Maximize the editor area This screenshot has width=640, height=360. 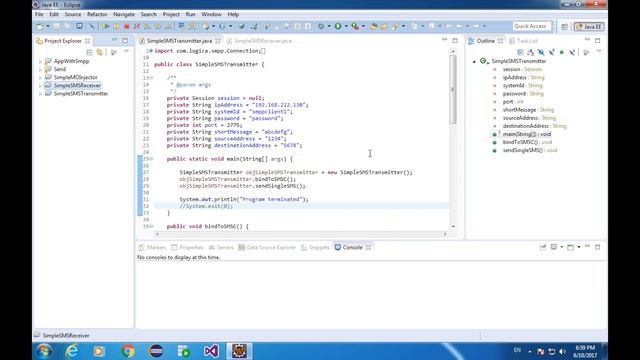(x=455, y=40)
